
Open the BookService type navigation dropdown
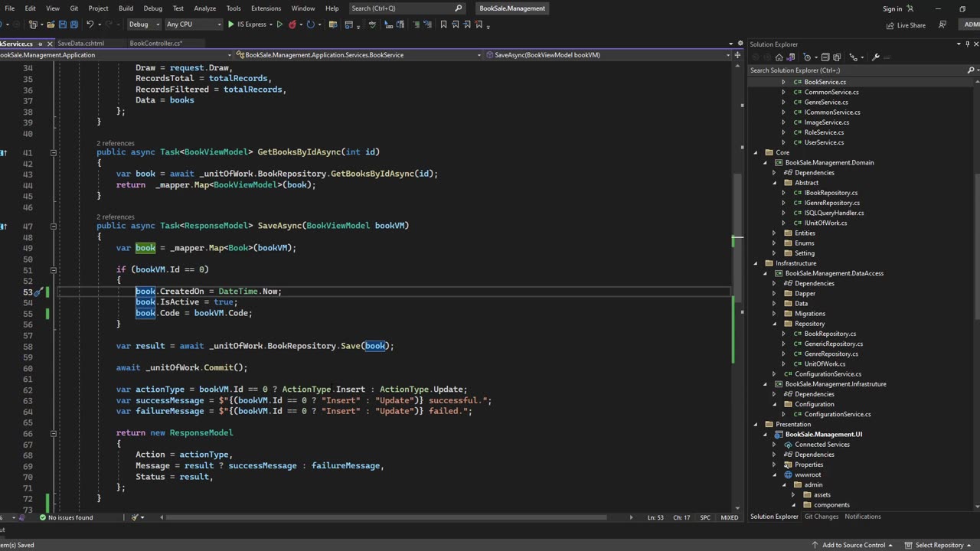[360, 55]
